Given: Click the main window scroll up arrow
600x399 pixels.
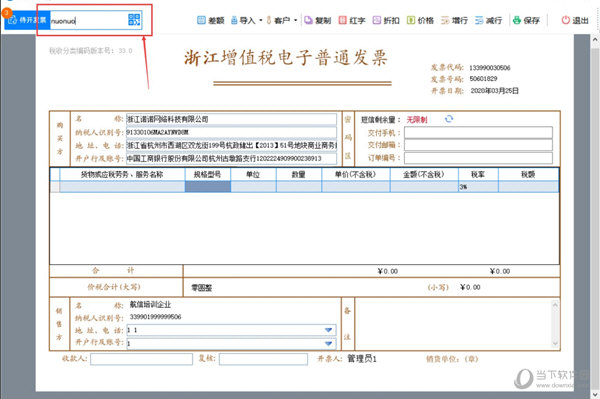Looking at the screenshot, I should (x=595, y=39).
